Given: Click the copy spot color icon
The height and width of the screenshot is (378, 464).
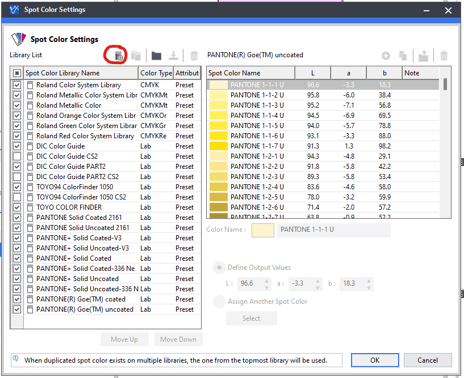Looking at the screenshot, I should 403,56.
